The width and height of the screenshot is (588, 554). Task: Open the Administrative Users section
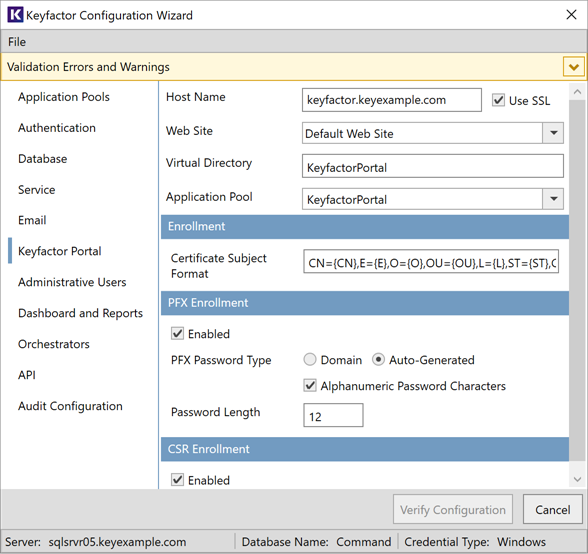[72, 282]
